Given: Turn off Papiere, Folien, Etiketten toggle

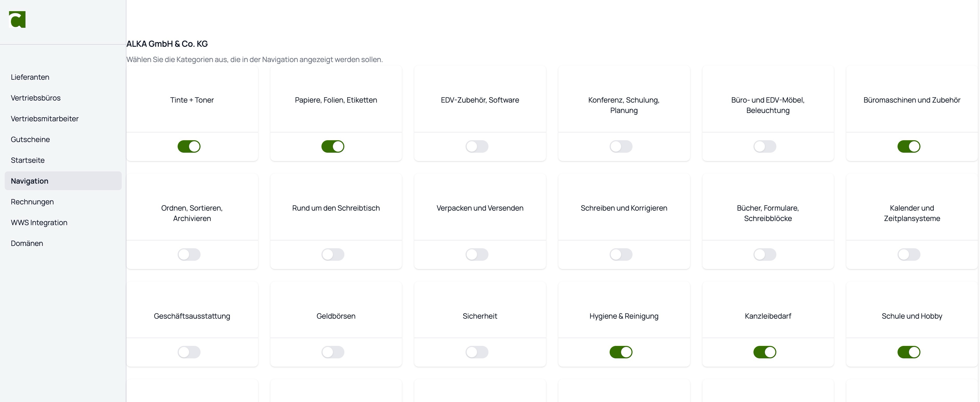Looking at the screenshot, I should (333, 147).
